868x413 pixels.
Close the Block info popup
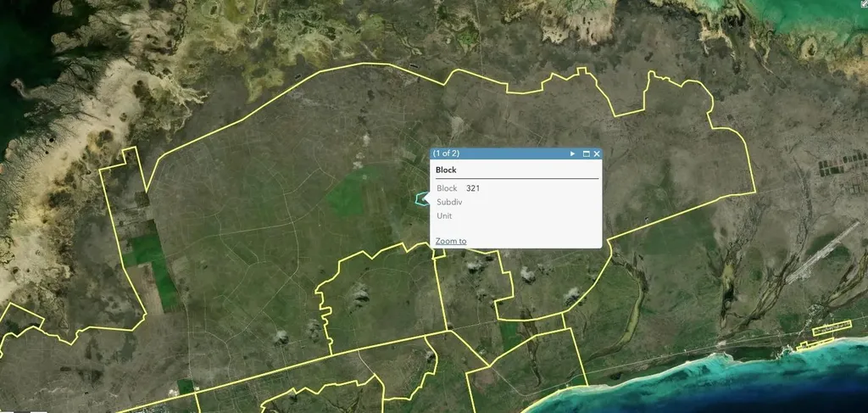pos(597,153)
